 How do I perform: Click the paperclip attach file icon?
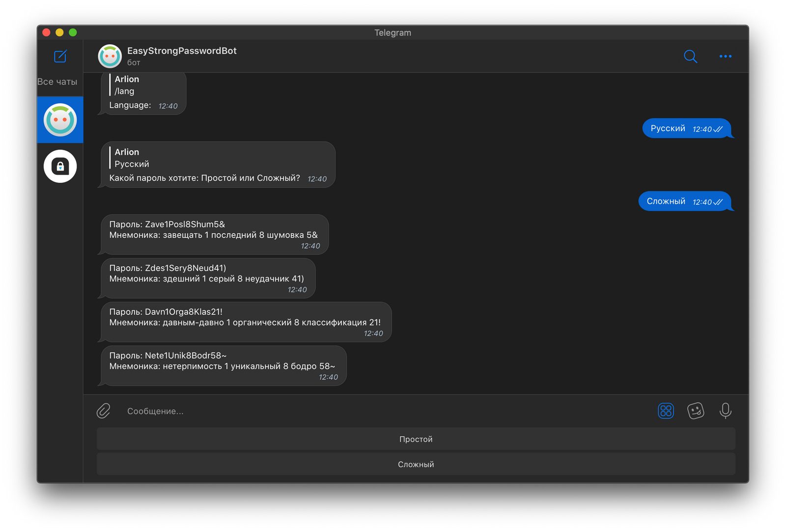[x=104, y=411]
